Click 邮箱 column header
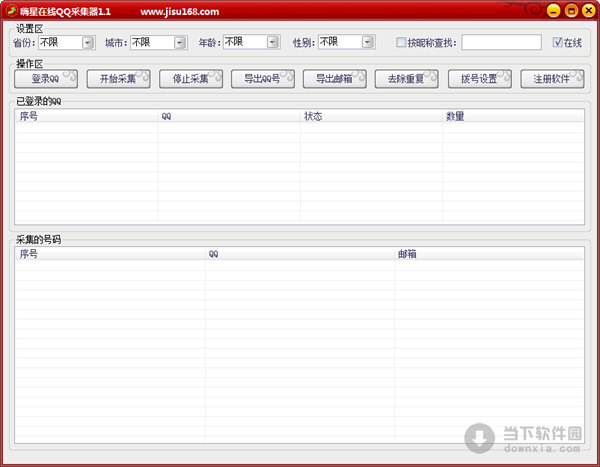This screenshot has width=600, height=467. coord(489,254)
